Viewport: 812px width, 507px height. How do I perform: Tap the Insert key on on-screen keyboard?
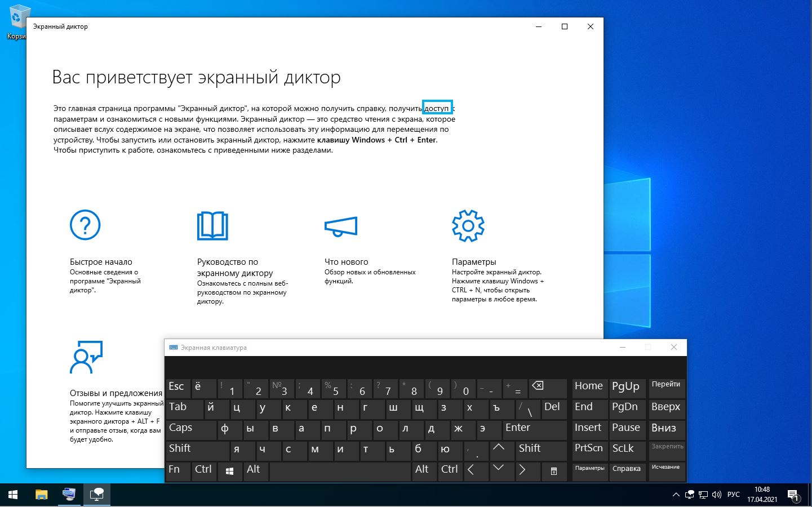pyautogui.click(x=590, y=429)
